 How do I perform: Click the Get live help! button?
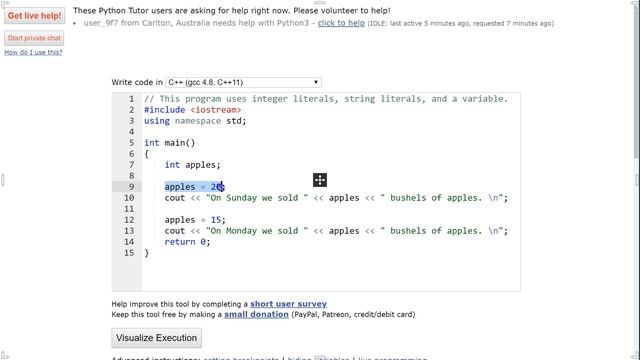[x=34, y=16]
